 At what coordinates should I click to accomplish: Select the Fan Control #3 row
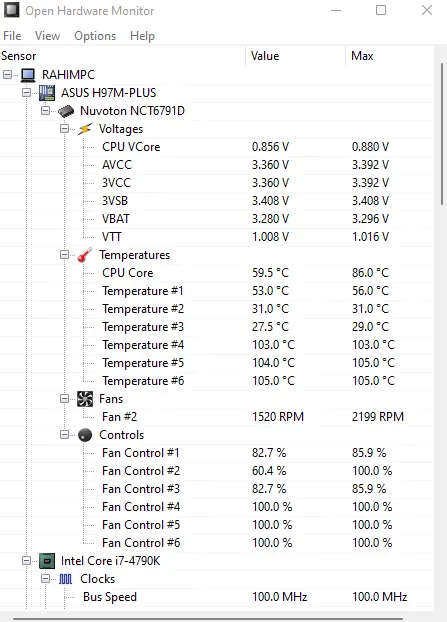(x=217, y=489)
